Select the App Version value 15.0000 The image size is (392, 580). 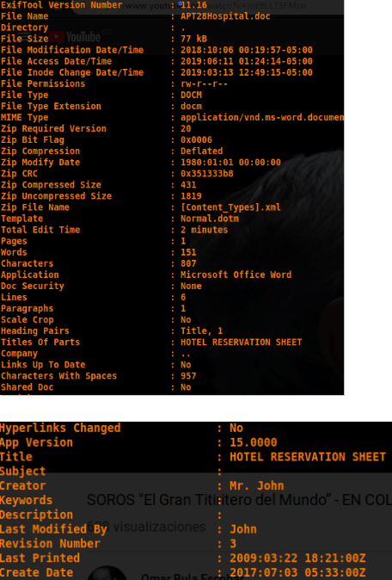click(x=254, y=442)
